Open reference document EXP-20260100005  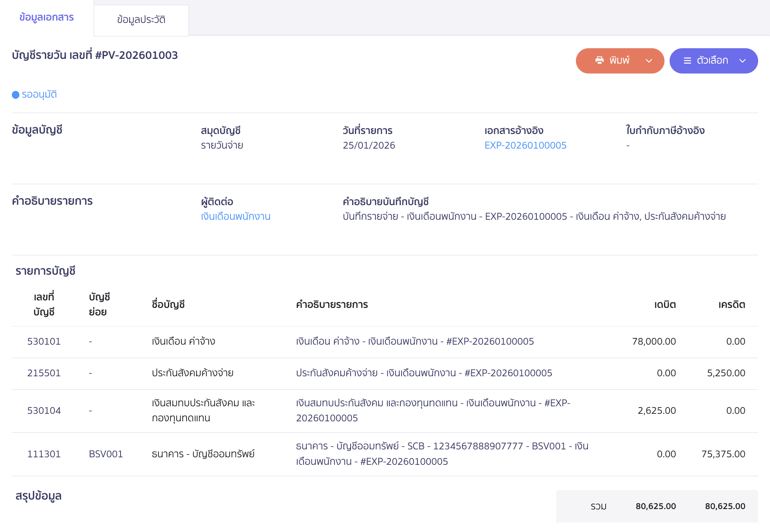coord(525,145)
